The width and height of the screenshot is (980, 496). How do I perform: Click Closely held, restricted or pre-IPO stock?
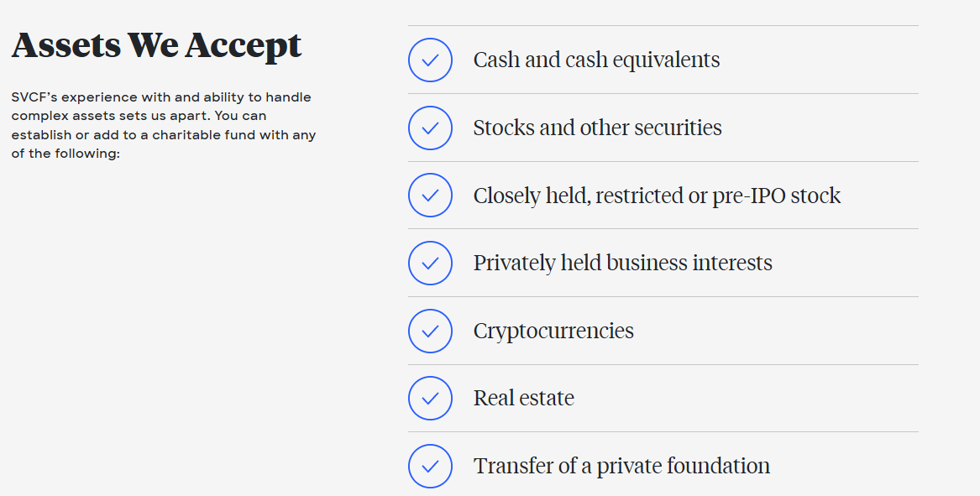click(657, 196)
